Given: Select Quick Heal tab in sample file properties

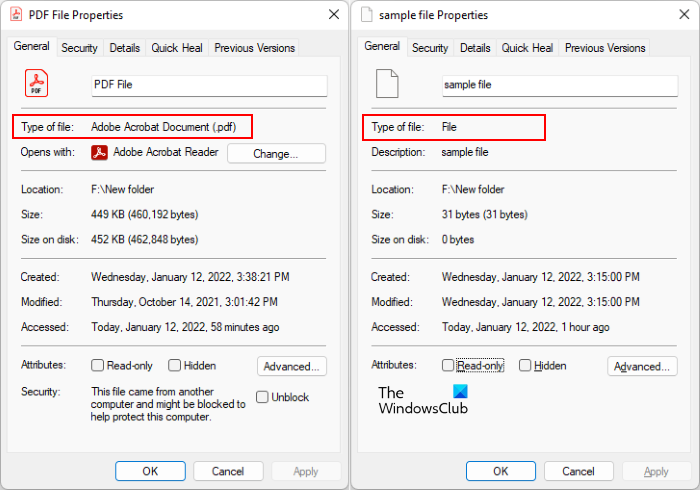Looking at the screenshot, I should pos(527,48).
